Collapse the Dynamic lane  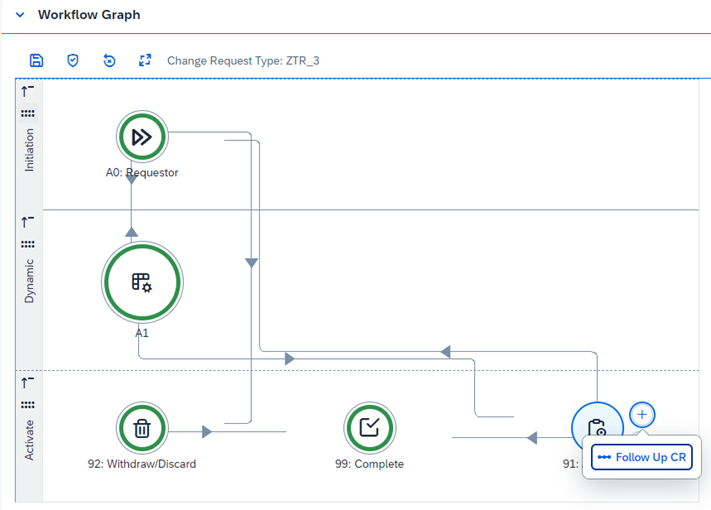click(x=28, y=221)
